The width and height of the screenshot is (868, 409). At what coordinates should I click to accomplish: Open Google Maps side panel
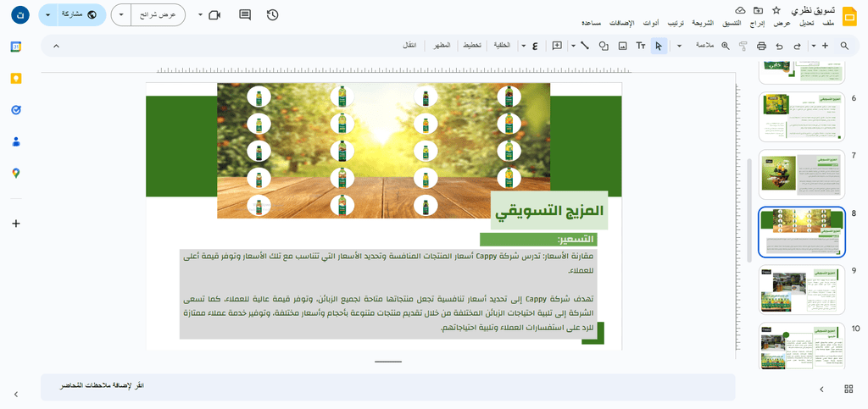coord(16,174)
